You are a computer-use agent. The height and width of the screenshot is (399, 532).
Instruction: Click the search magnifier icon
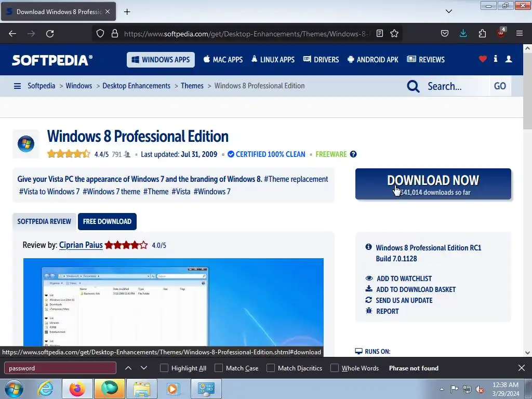(413, 86)
